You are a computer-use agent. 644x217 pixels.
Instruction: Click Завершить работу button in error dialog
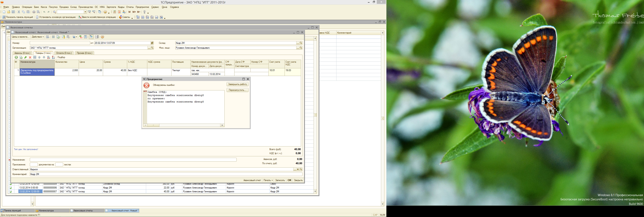point(237,84)
